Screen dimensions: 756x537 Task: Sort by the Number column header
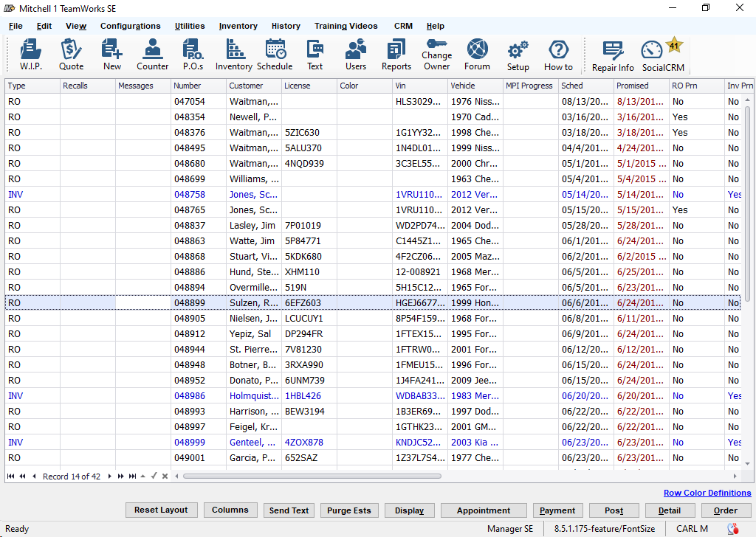pos(198,86)
